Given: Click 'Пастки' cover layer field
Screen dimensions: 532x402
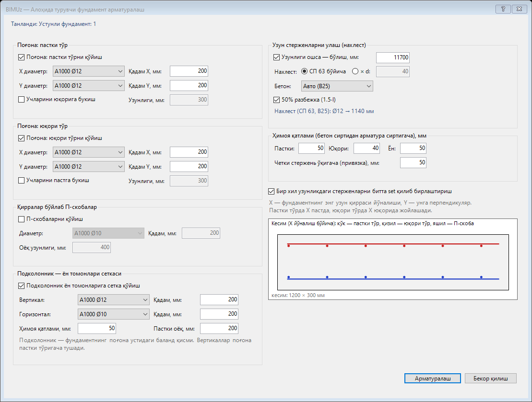Looking at the screenshot, I should tap(311, 148).
